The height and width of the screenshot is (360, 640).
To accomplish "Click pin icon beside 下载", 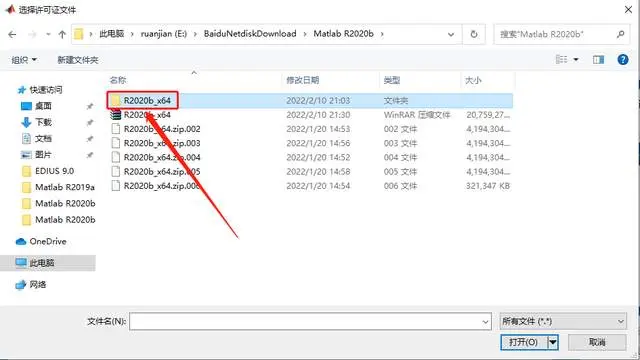I will [x=90, y=122].
